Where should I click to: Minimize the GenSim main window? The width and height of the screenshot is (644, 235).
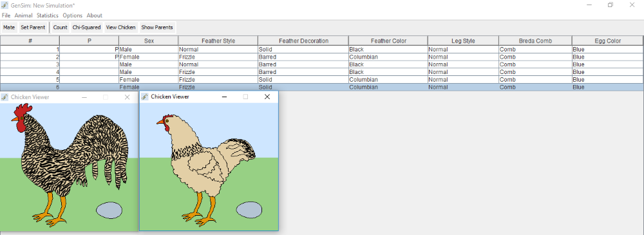[x=589, y=5]
